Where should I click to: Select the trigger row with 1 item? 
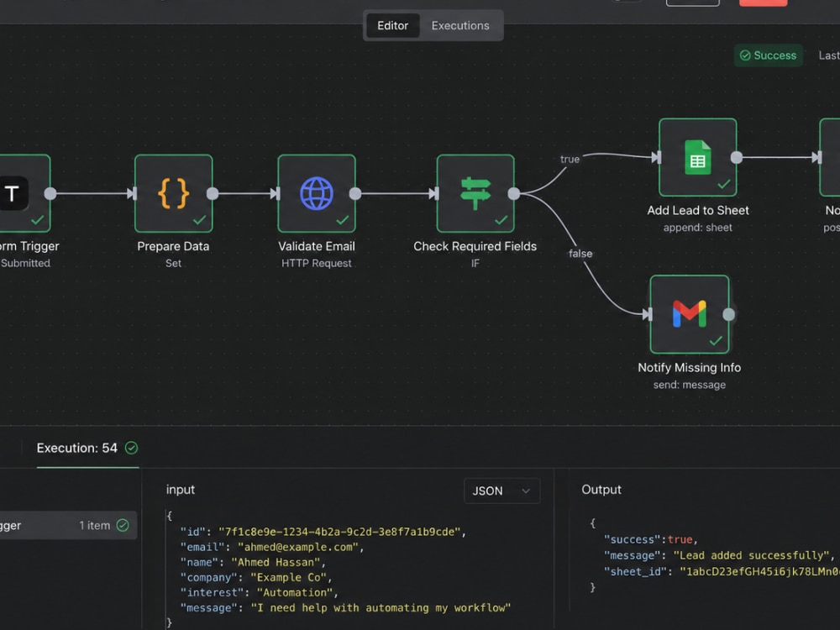(x=68, y=526)
